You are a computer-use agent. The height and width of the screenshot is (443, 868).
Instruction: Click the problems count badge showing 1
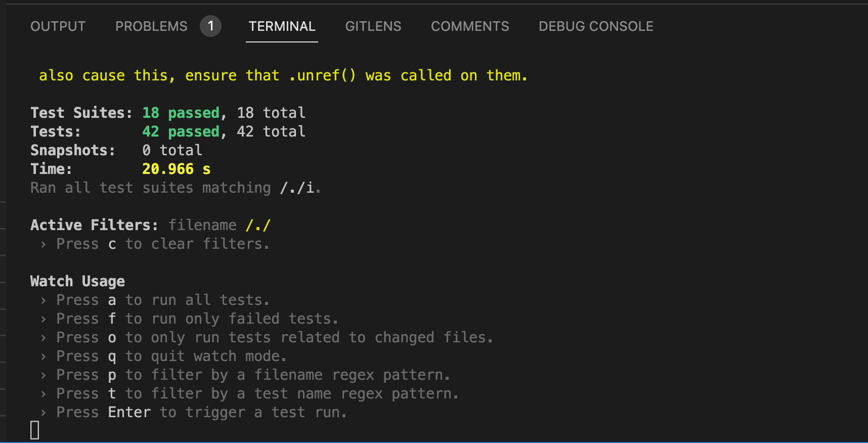[x=211, y=26]
